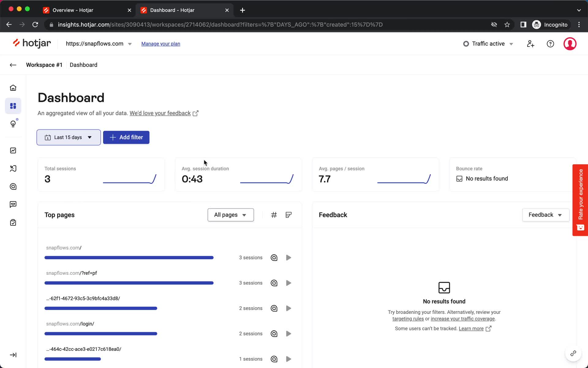Open the Highlights lightbulb icon in the sidebar
This screenshot has height=368, width=588.
[13, 124]
